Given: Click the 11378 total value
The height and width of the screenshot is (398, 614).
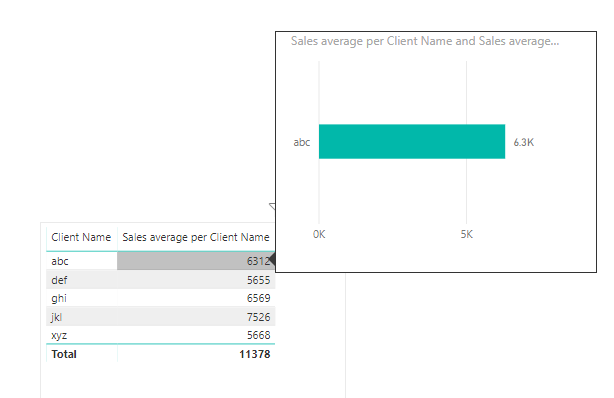Looking at the screenshot, I should click(255, 354).
